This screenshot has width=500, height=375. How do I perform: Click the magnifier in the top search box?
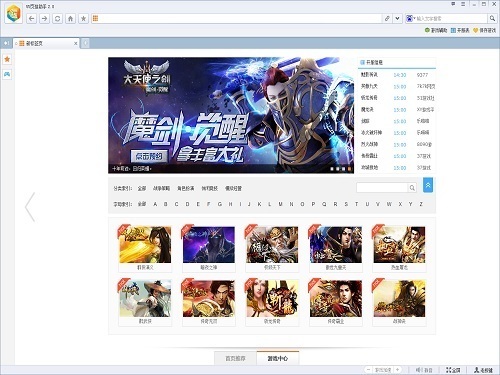tap(492, 18)
